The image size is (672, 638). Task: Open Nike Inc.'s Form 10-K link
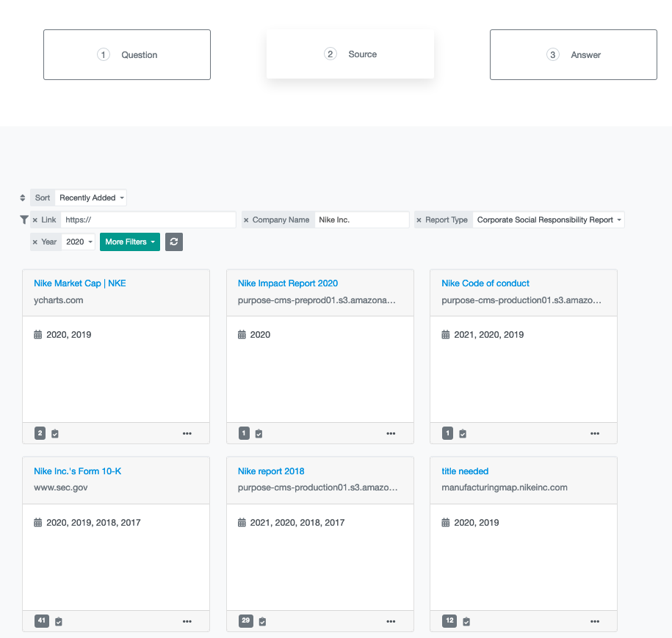[x=78, y=471]
